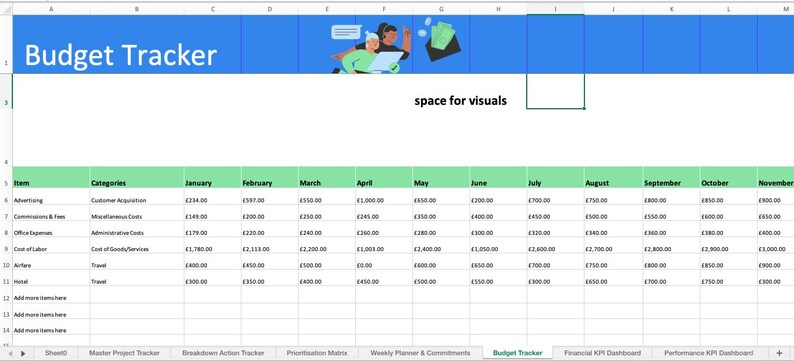
Task: Select the 'July' header cell
Action: coord(555,178)
